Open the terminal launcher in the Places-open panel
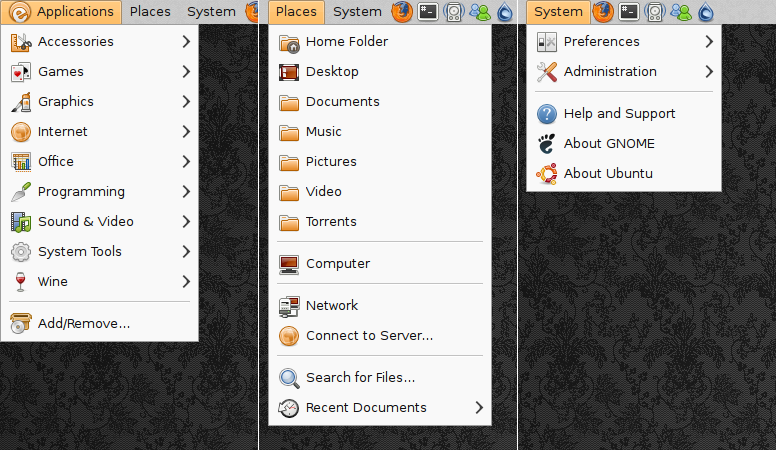Image resolution: width=776 pixels, height=450 pixels. tap(428, 12)
